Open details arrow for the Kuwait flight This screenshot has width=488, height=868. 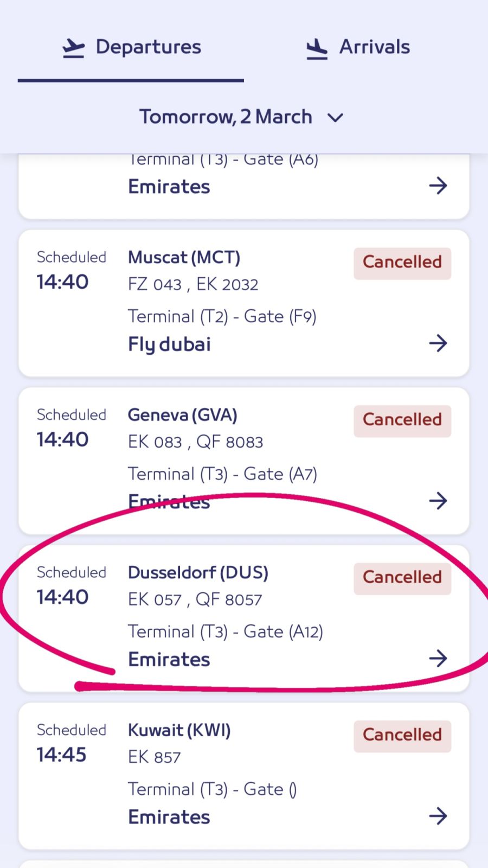coord(438,815)
